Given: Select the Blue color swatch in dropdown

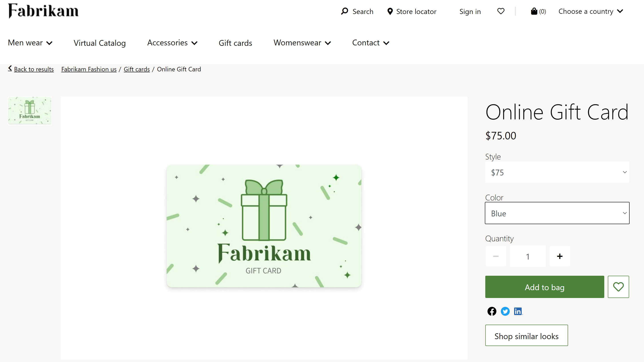Looking at the screenshot, I should (x=557, y=213).
